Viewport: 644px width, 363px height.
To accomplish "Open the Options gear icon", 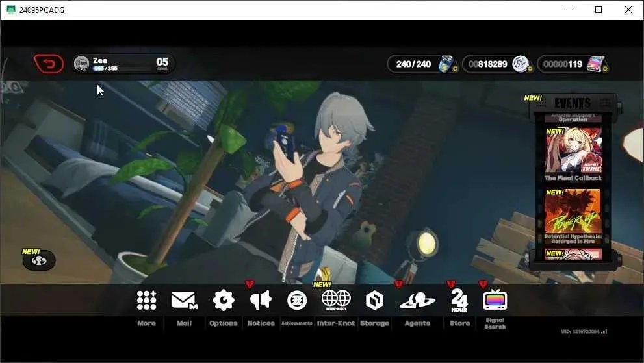I will (224, 300).
